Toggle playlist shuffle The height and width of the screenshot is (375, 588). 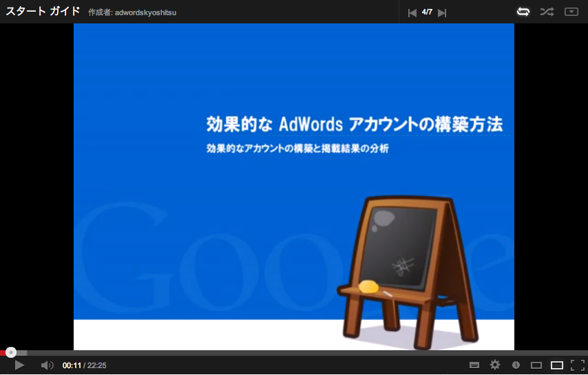pyautogui.click(x=547, y=12)
